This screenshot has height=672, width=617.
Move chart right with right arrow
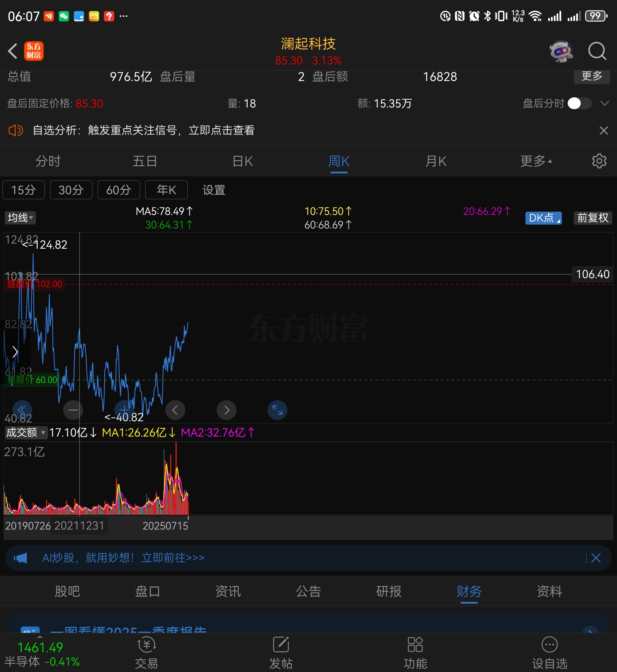226,410
